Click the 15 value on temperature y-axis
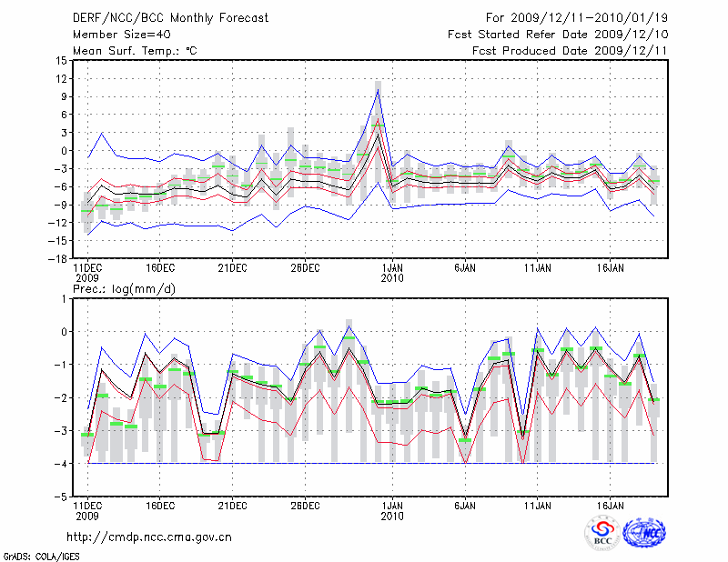Screen dimensions: 728x562 [x=60, y=61]
